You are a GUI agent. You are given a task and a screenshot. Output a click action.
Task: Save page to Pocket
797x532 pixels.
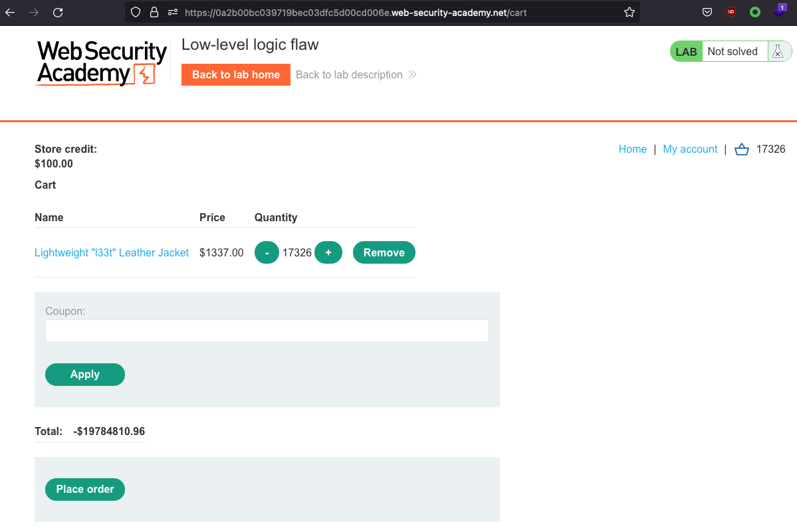coord(707,12)
